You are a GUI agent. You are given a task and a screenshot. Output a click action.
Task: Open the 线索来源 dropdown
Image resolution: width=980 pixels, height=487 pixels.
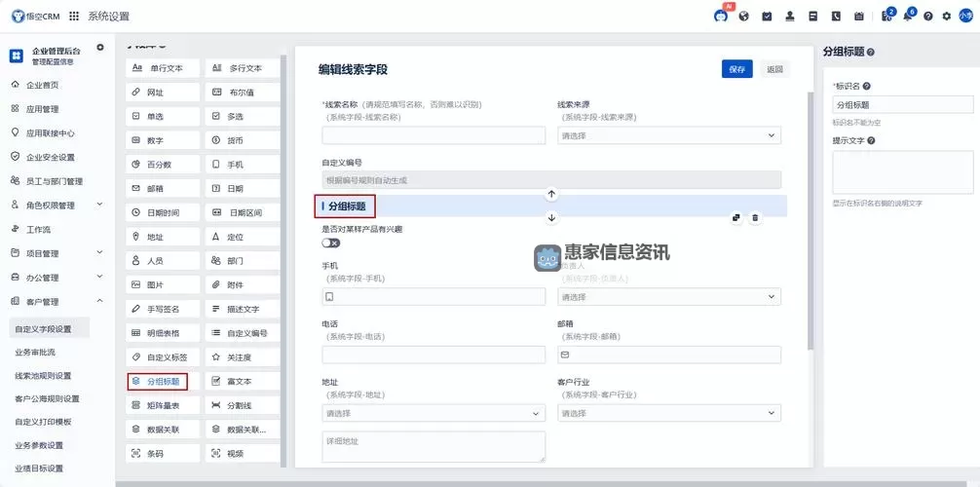[x=668, y=135]
